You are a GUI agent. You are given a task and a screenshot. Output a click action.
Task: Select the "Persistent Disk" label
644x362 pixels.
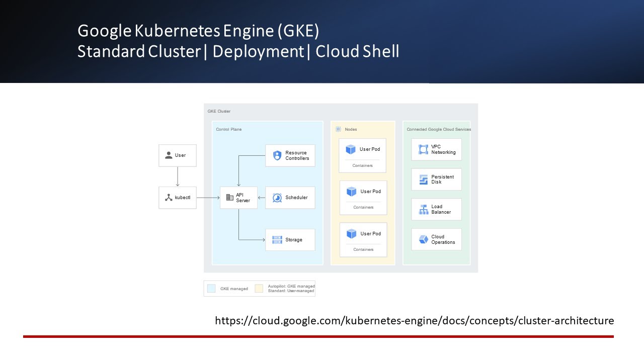(x=442, y=179)
